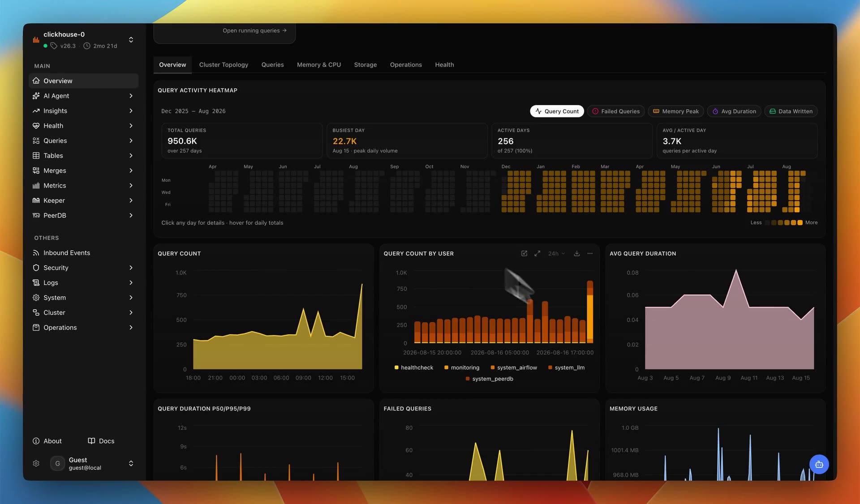This screenshot has height=504, width=860.
Task: Open more options menu for Query Count By User
Action: (590, 253)
